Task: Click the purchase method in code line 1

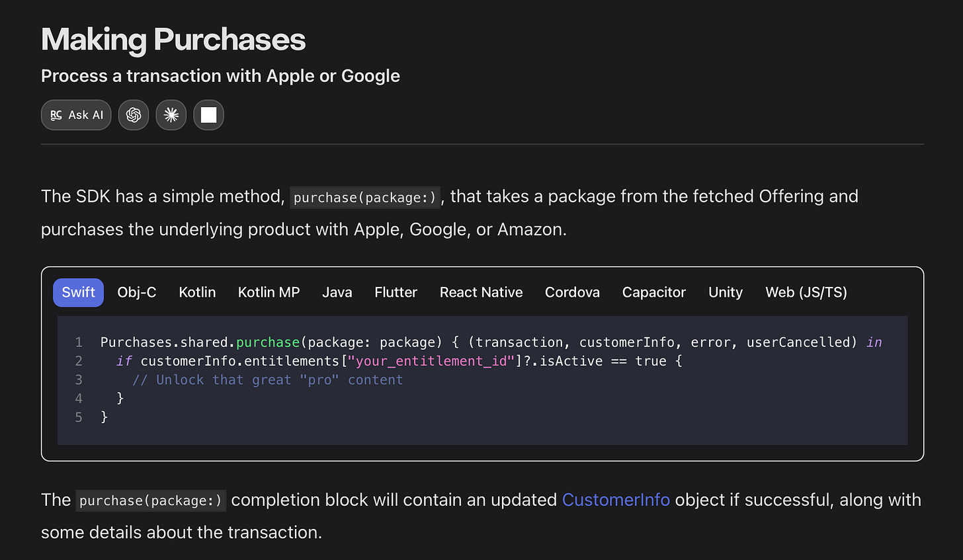Action: point(267,342)
